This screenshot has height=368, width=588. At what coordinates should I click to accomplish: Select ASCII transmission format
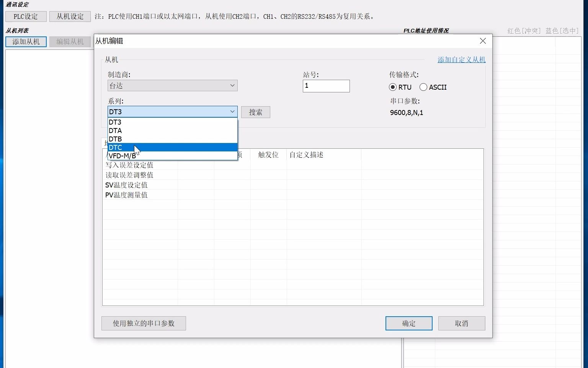pyautogui.click(x=433, y=87)
